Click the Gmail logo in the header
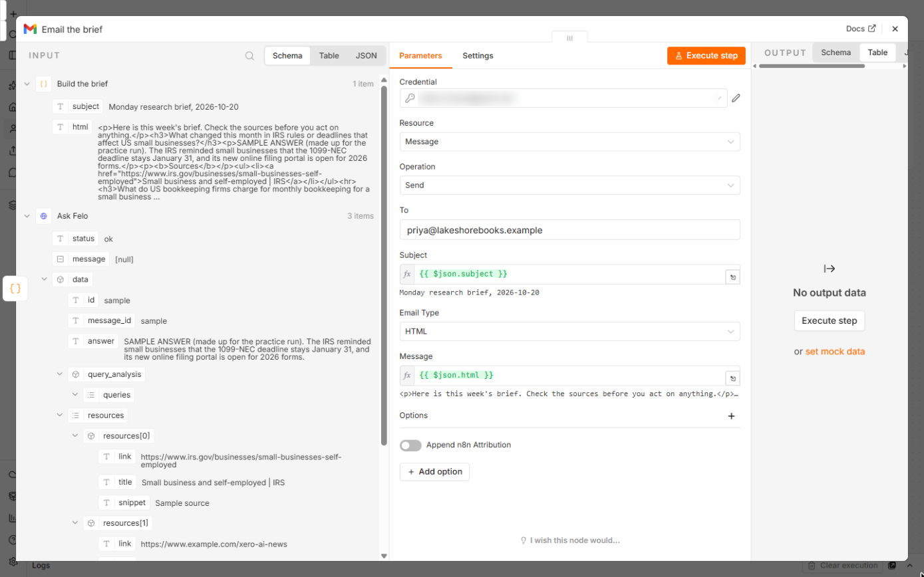This screenshot has height=577, width=924. (x=30, y=29)
